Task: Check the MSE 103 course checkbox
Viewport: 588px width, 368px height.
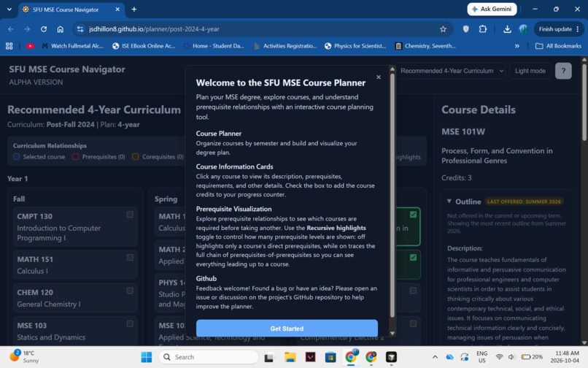Action: click(x=130, y=323)
